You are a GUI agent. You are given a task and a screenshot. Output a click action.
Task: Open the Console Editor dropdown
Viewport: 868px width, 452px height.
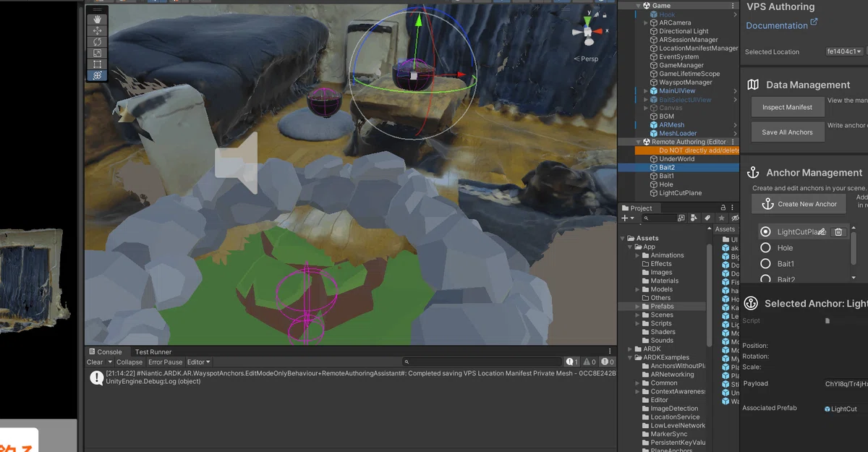point(198,362)
